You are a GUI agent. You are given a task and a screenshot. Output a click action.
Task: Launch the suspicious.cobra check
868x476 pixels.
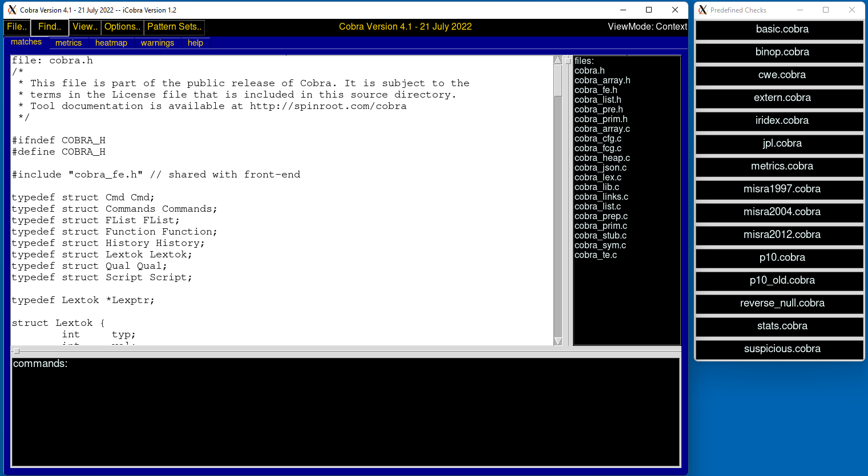click(x=781, y=349)
